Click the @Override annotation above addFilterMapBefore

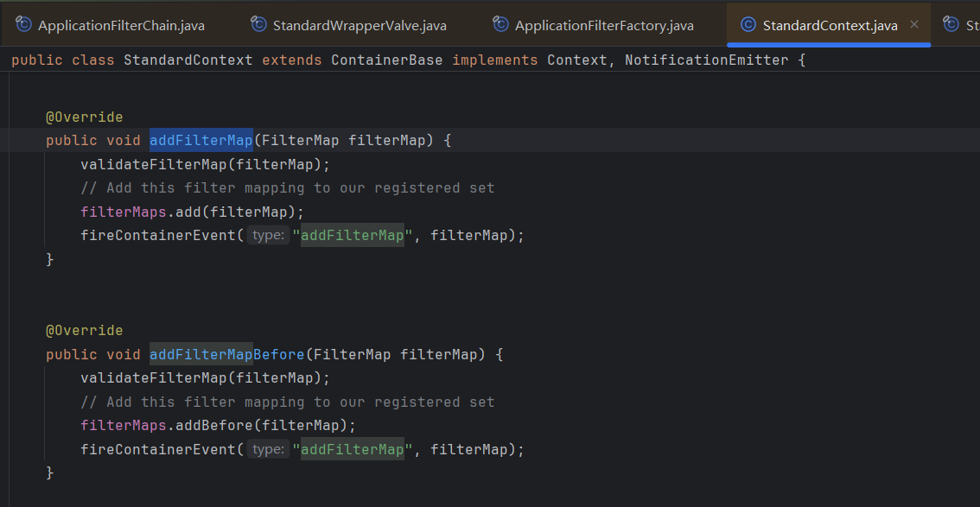84,331
